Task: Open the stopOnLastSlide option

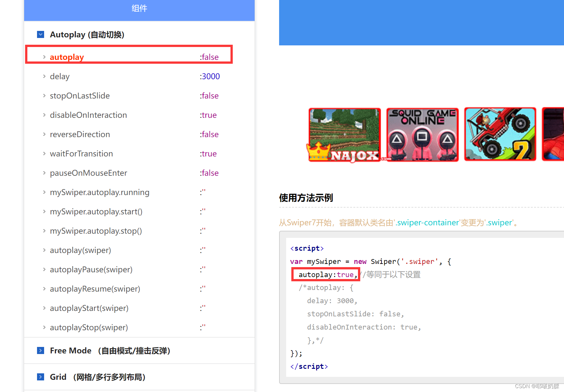Action: (x=80, y=96)
